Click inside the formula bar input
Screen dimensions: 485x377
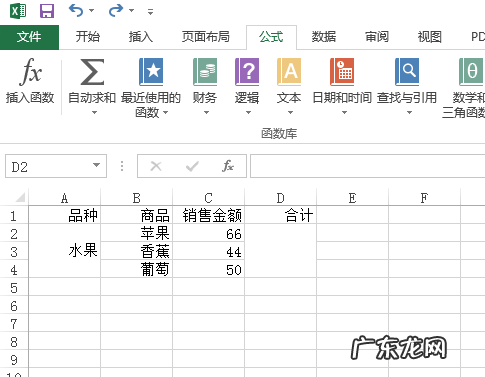(x=368, y=166)
